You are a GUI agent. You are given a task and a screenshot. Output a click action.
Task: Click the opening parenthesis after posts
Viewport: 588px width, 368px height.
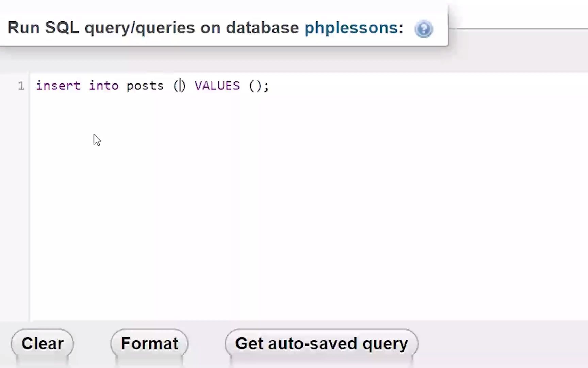tap(176, 86)
